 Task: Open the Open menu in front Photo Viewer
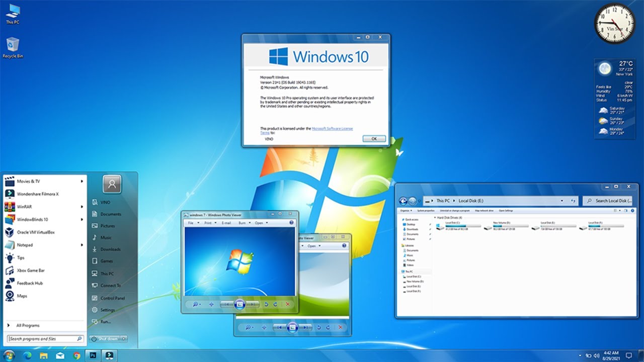click(x=261, y=223)
